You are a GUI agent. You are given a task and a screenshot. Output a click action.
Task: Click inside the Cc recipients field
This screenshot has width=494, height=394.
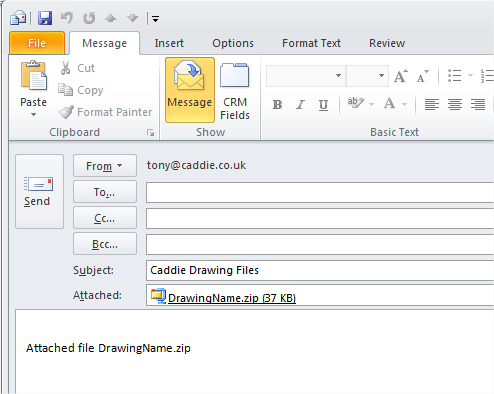click(320, 218)
